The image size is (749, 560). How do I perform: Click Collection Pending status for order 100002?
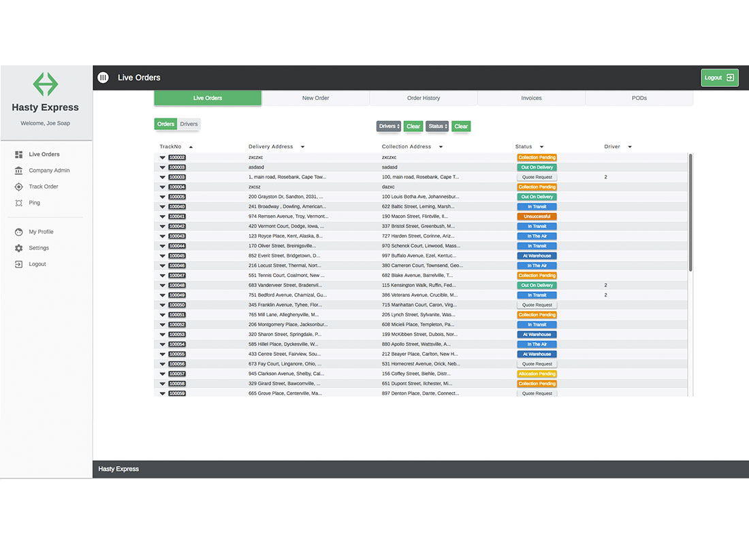[x=537, y=158]
